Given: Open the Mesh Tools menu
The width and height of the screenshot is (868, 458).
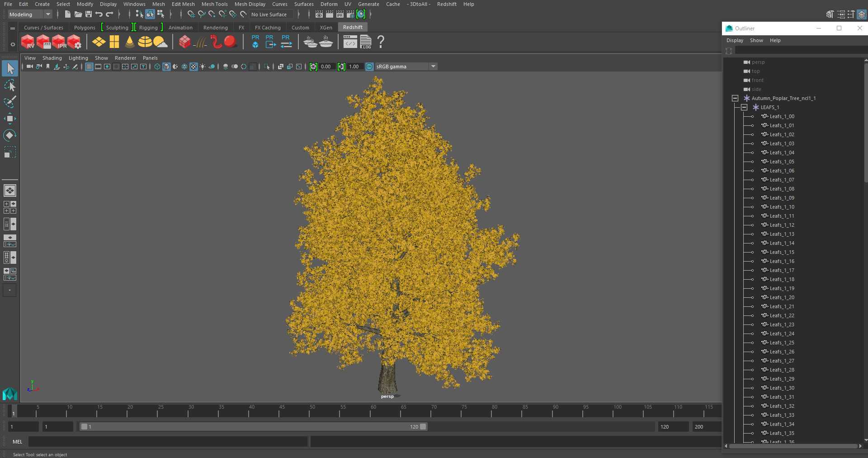Looking at the screenshot, I should tap(215, 4).
